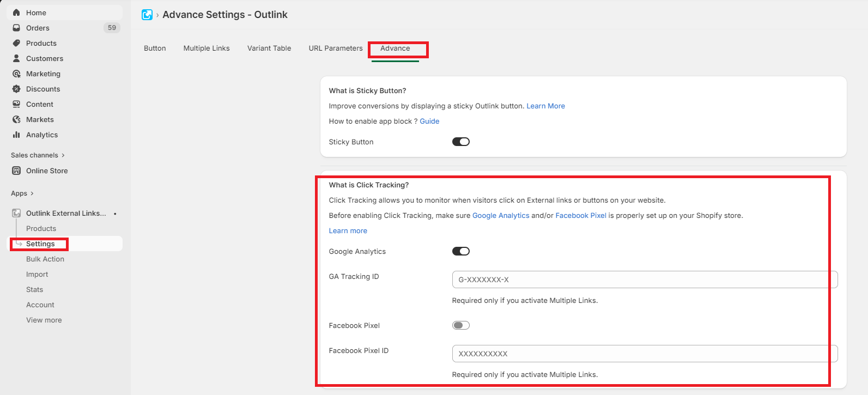Click the Outlink app sidebar icon

[16, 213]
